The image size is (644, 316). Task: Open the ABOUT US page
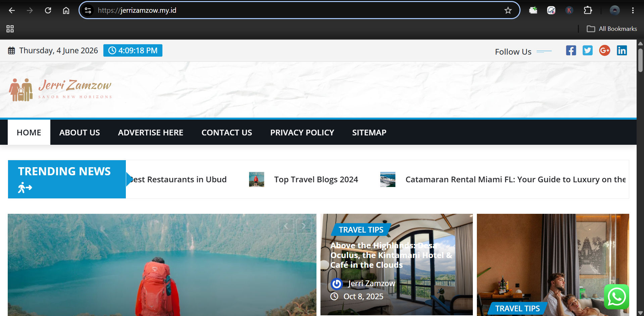[80, 132]
